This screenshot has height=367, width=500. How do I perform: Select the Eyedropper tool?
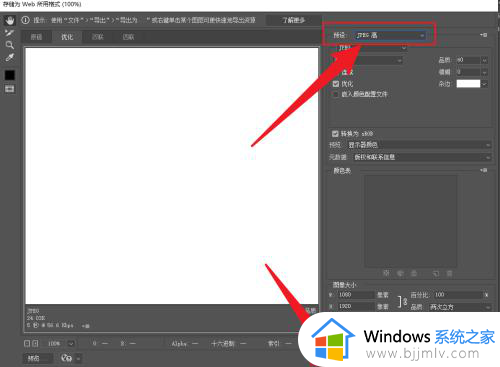tap(10, 58)
